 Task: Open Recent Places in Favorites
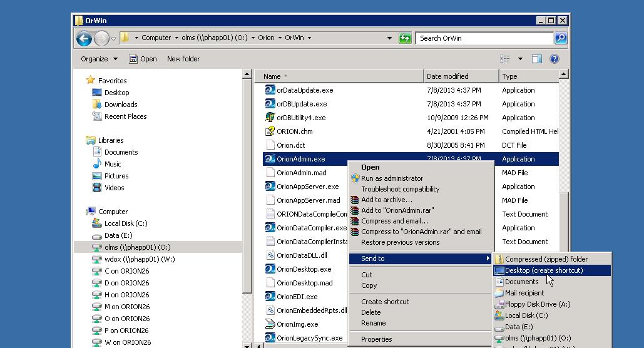click(x=125, y=116)
